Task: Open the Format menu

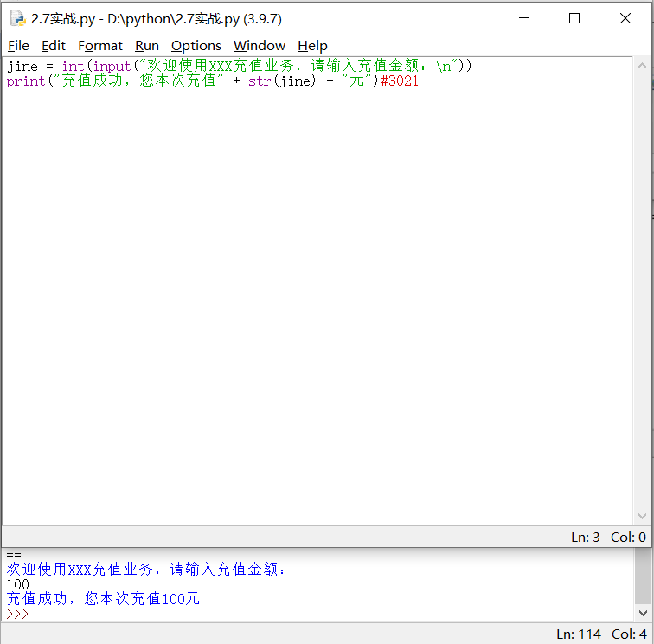Action: click(x=100, y=46)
